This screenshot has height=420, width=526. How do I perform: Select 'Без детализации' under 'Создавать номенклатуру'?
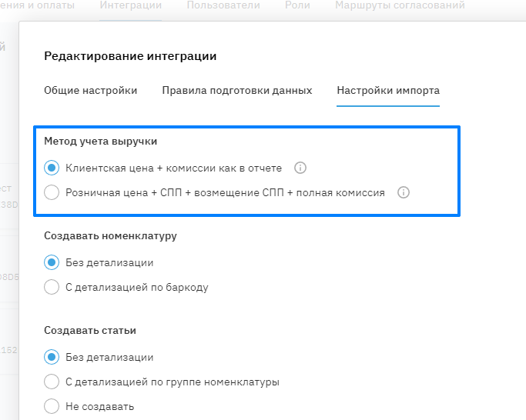[52, 262]
